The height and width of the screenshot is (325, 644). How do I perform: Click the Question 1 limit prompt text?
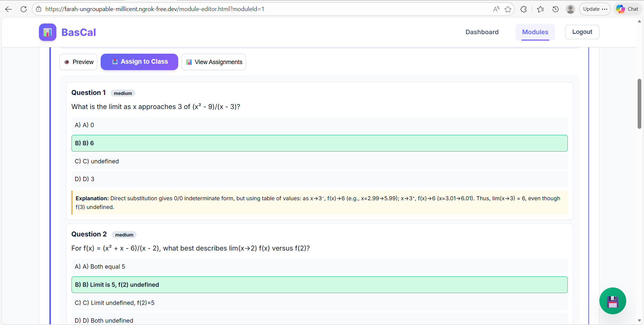click(156, 107)
